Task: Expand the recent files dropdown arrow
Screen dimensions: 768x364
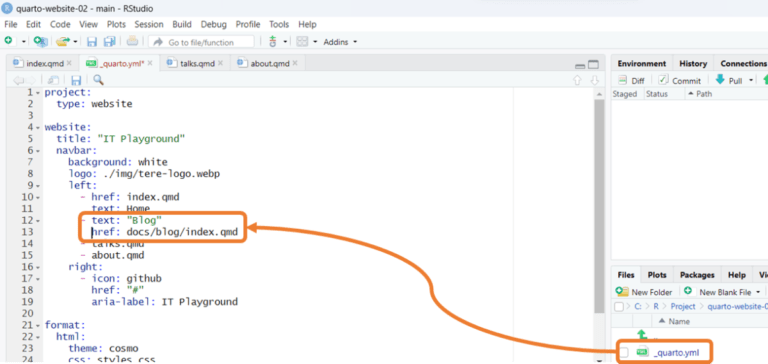Action: pyautogui.click(x=75, y=42)
